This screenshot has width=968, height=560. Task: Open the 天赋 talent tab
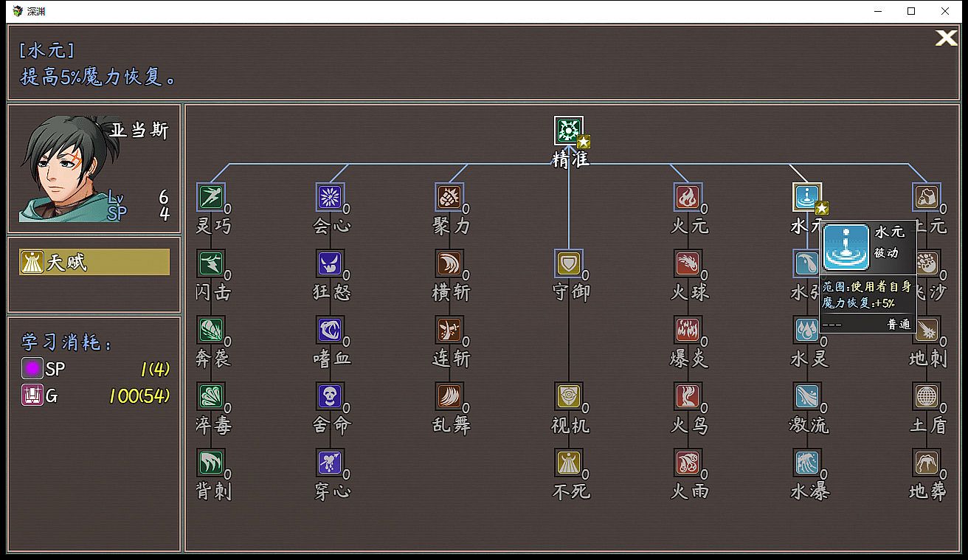point(94,262)
